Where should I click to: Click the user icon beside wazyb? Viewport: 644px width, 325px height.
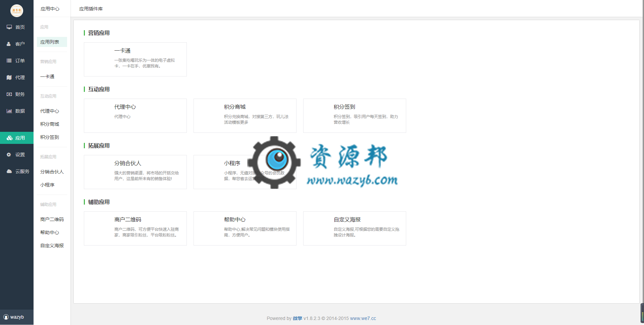[x=6, y=317]
